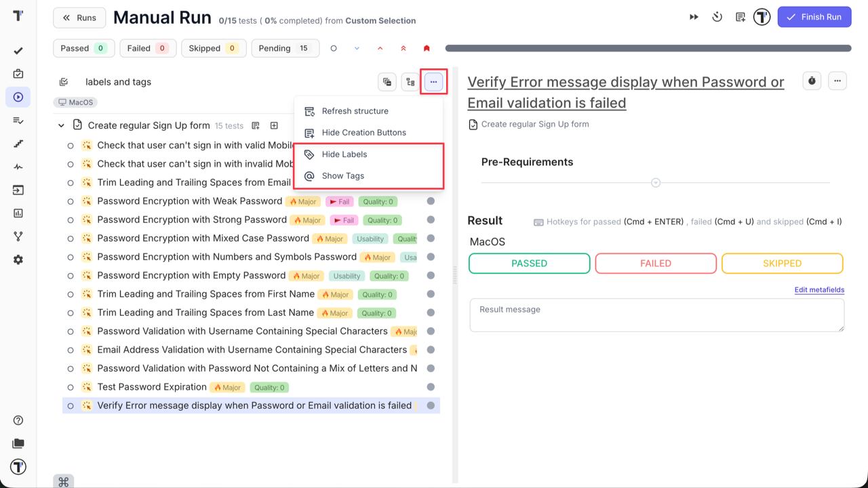Click the branching icon in left sidebar
This screenshot has width=868, height=488.
coord(18,236)
